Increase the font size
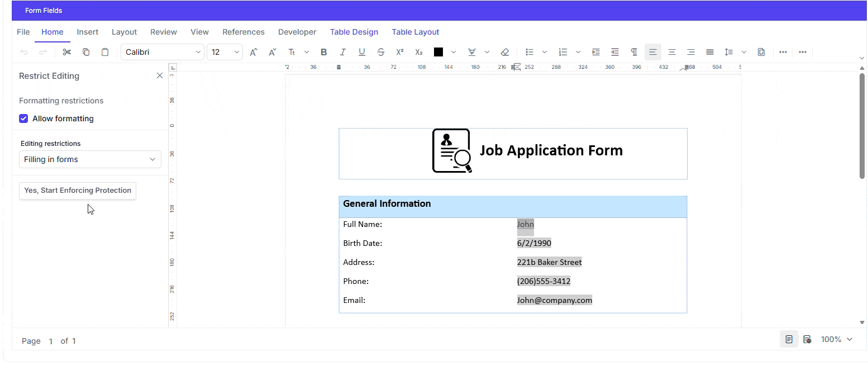This screenshot has height=370, width=868. 253,52
